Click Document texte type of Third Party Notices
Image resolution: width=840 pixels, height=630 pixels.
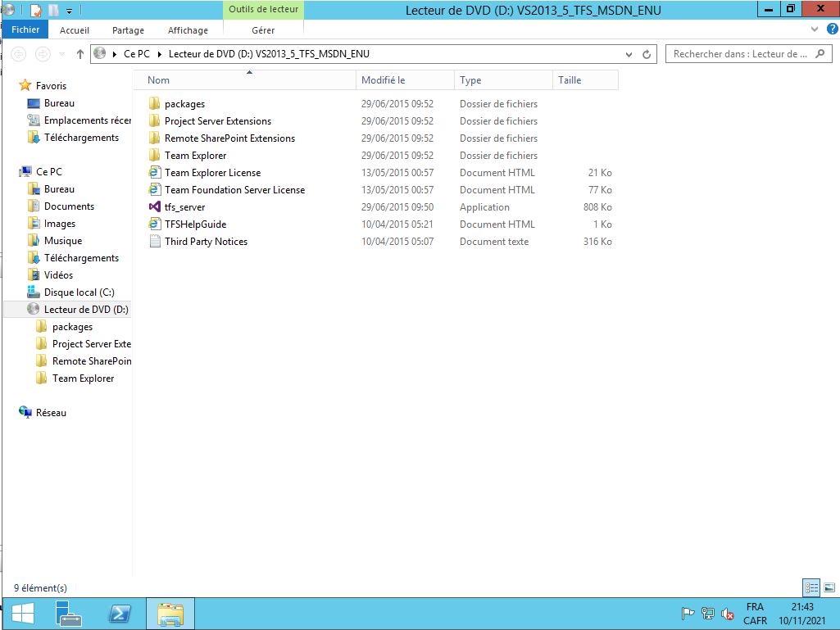pyautogui.click(x=494, y=241)
